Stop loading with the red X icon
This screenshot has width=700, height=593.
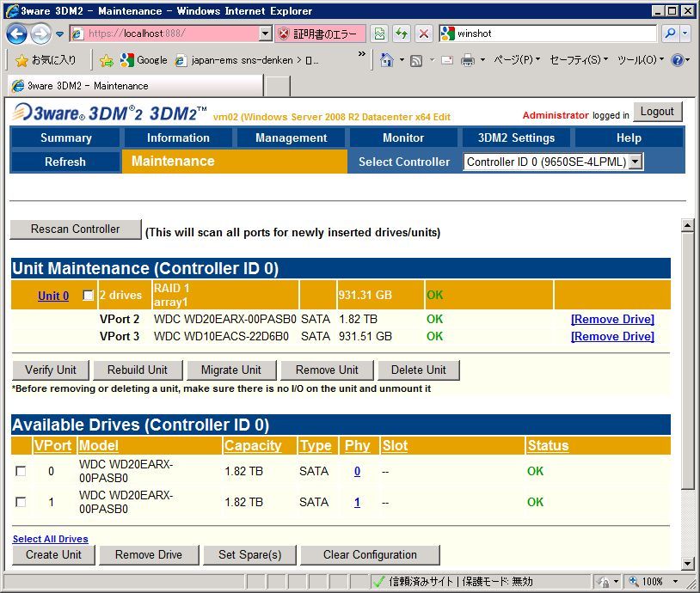click(424, 34)
